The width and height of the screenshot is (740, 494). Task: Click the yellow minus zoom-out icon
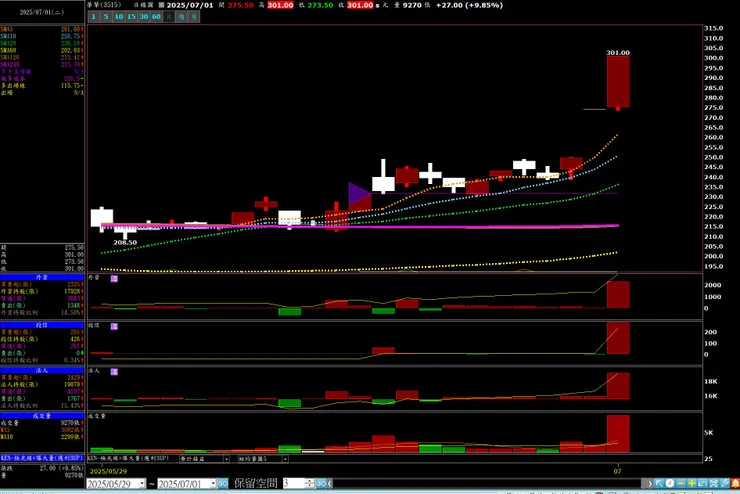coord(681,484)
